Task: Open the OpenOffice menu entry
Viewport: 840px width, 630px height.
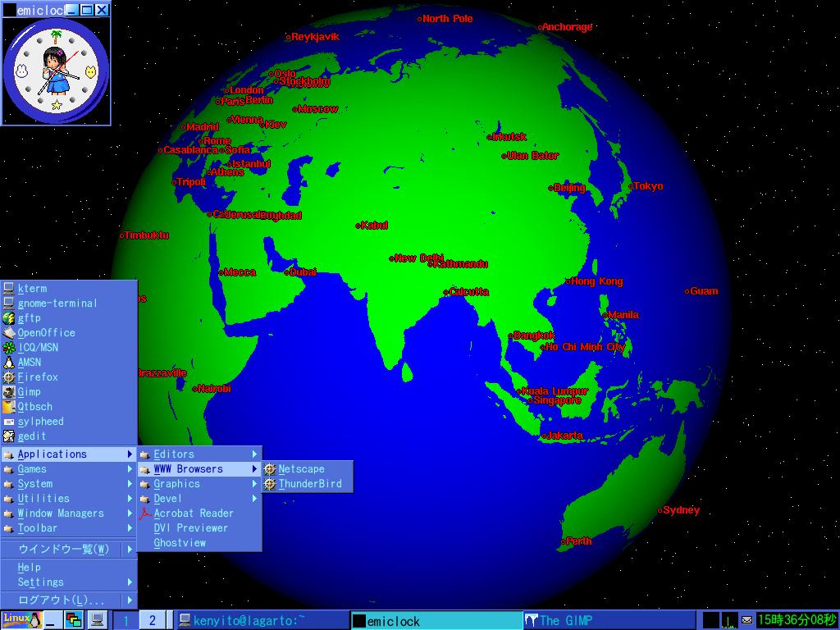Action: tap(46, 333)
